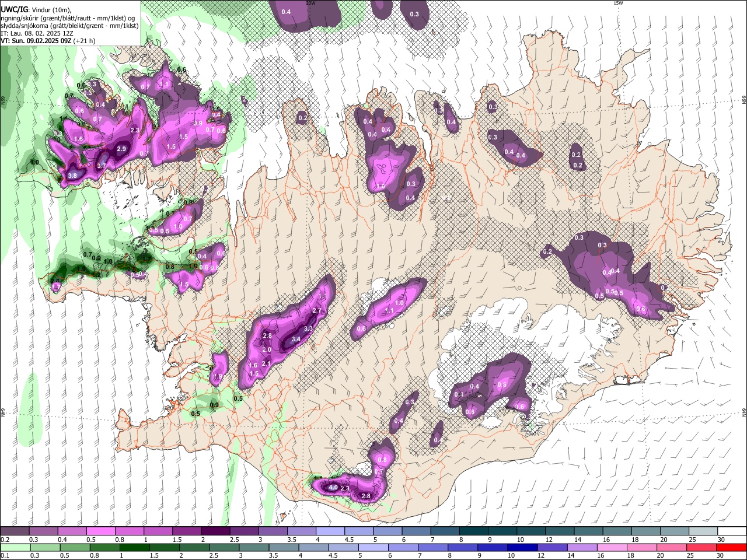Image resolution: width=747 pixels, height=560 pixels.
Task: Select the 2–2.5 dark purple swatch in upper legend row
Action: [x=215, y=531]
